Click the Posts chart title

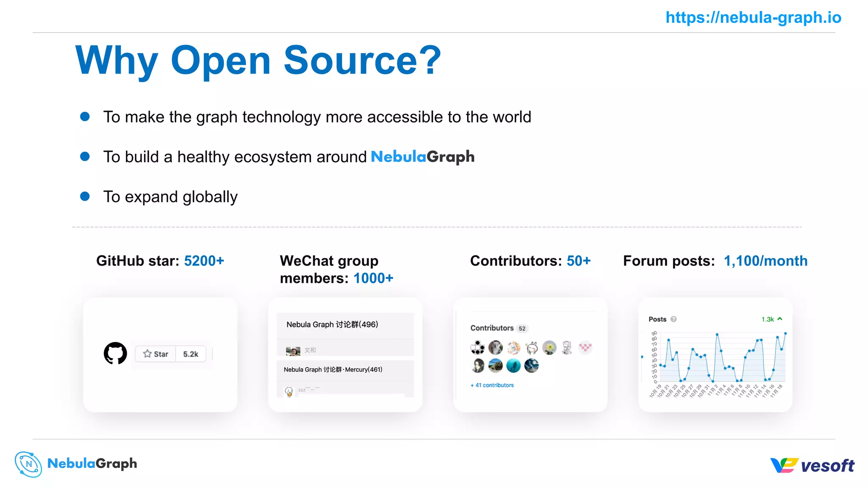[x=657, y=319]
